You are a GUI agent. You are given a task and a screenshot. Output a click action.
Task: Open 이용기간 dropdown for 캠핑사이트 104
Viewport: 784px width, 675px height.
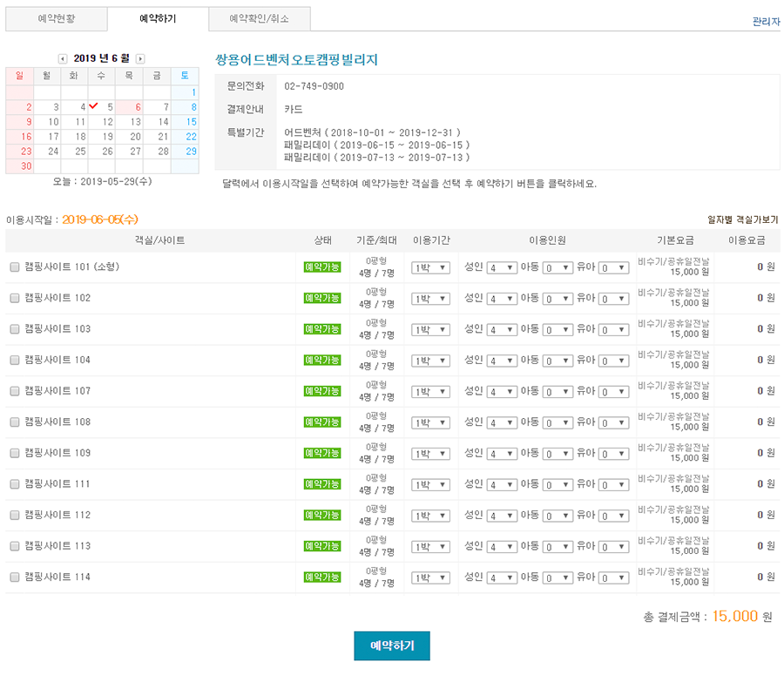coord(430,361)
